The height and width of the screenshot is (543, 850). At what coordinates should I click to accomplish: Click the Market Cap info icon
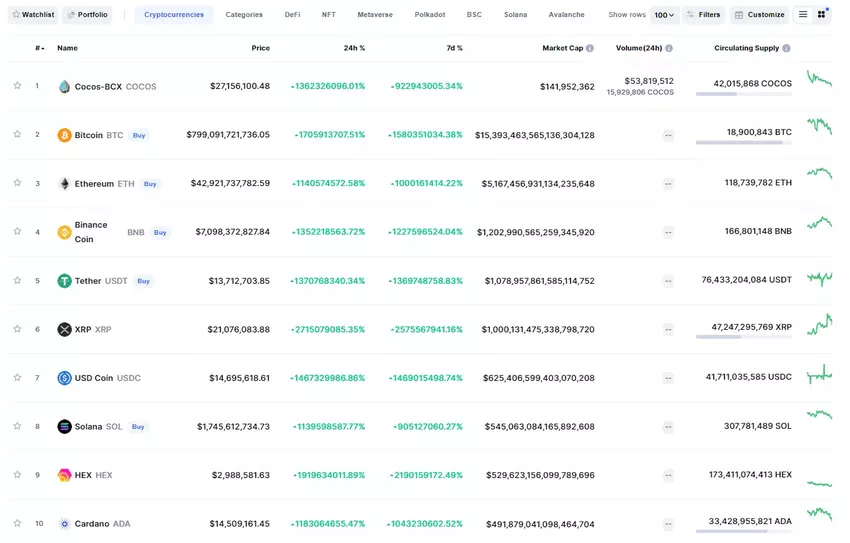click(589, 48)
